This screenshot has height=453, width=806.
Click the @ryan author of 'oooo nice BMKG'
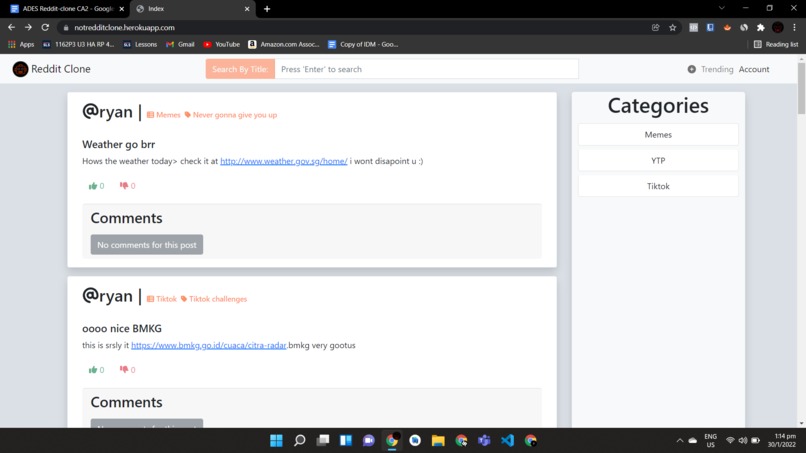coord(107,296)
